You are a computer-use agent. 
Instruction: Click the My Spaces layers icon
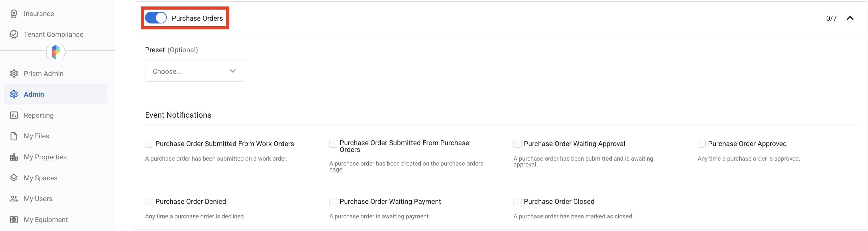(x=14, y=178)
